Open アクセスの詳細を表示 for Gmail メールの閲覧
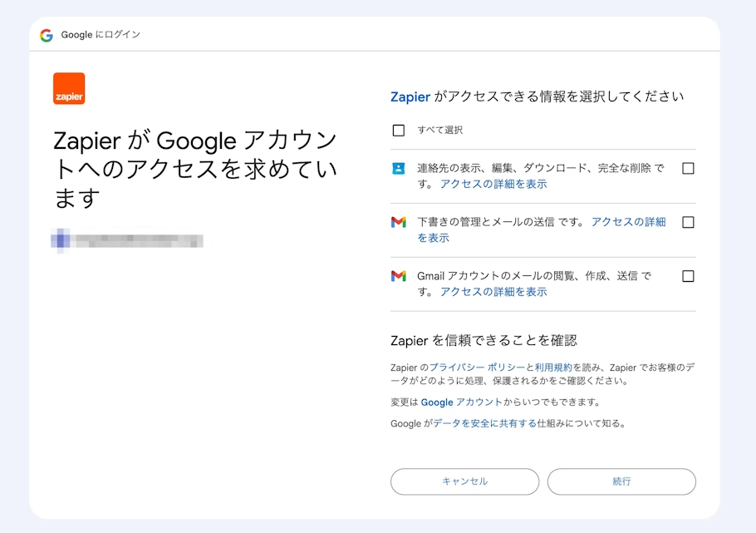 pyautogui.click(x=493, y=292)
